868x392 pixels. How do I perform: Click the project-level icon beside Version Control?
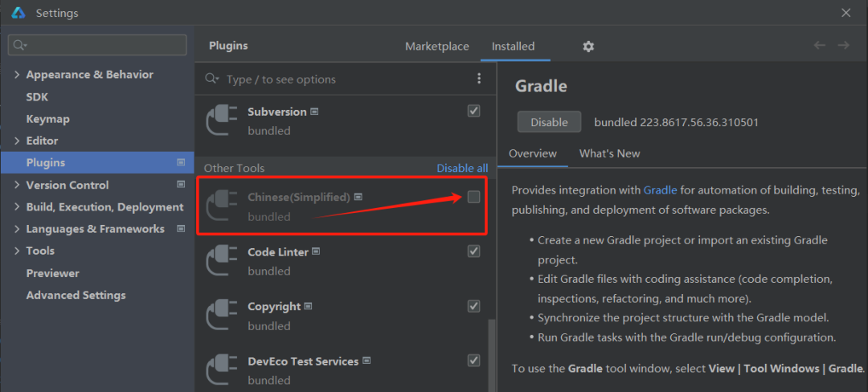pyautogui.click(x=181, y=185)
